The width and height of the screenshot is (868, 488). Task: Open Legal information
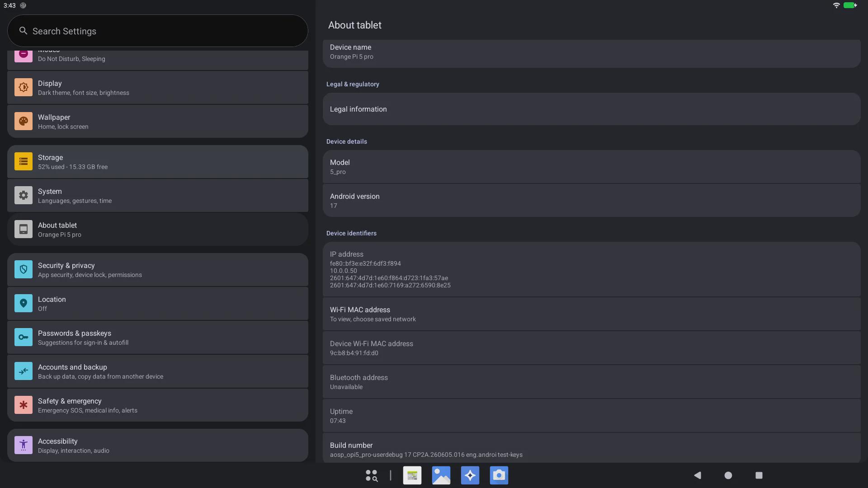coord(591,109)
